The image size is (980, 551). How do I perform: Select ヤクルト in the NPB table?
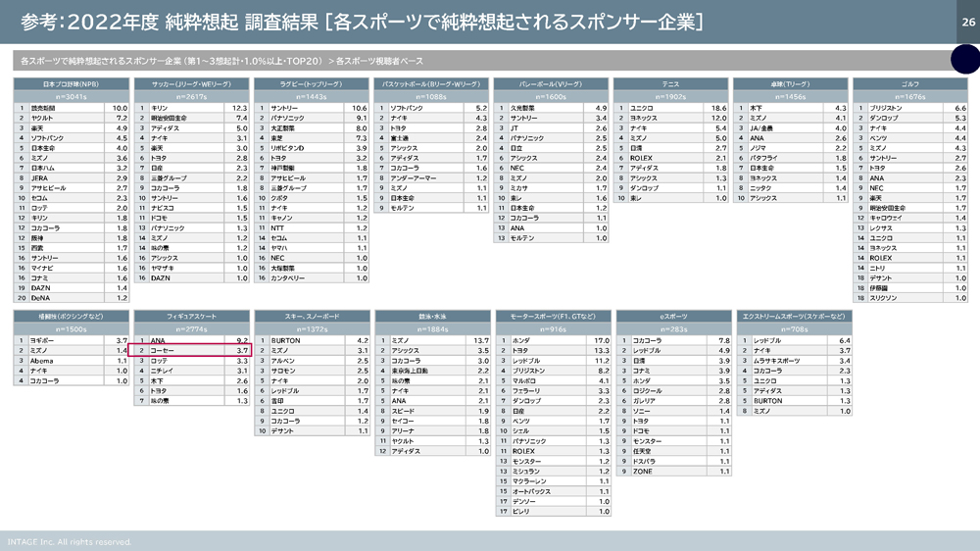(x=42, y=119)
